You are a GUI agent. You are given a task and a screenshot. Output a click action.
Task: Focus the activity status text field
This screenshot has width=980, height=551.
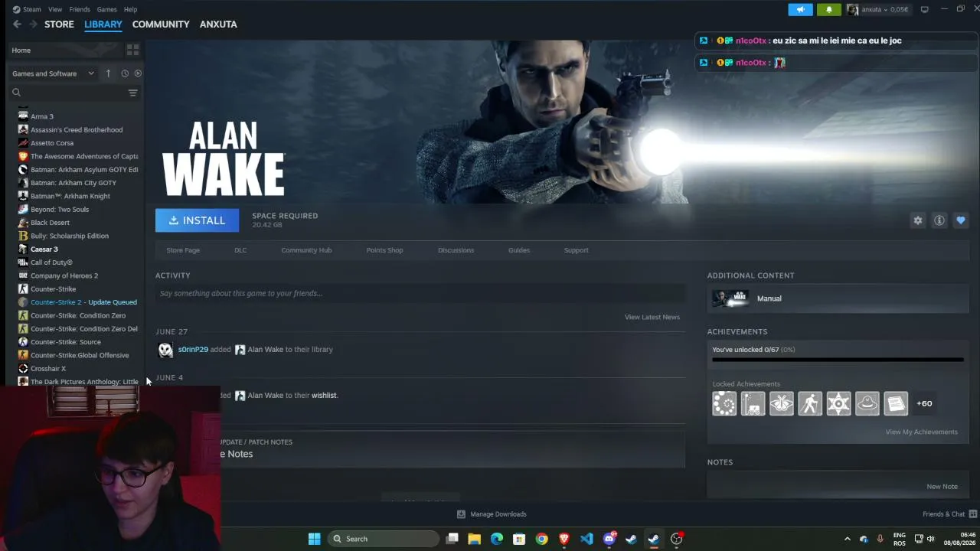coord(420,293)
